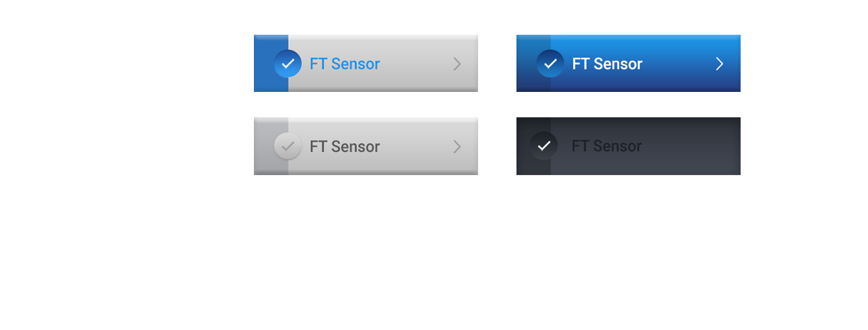
Task: Click the blue check icon on light-gray FT Sensor button
Action: (288, 64)
